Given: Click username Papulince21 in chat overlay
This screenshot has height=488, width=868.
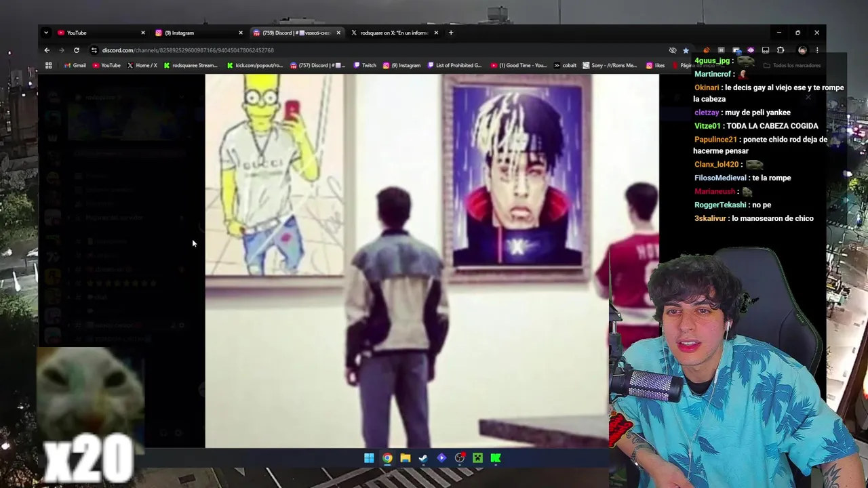Looking at the screenshot, I should pos(715,140).
